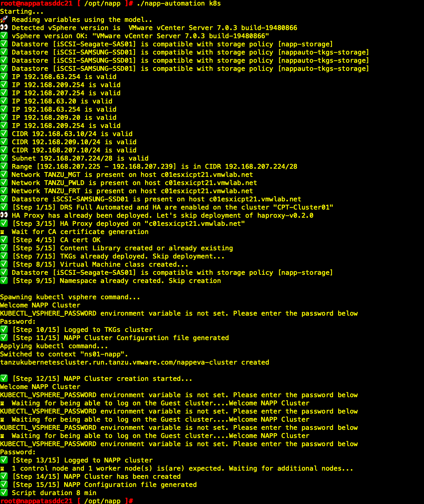Viewport: 424px width, 504px height.
Task: Click the check mark beside CIDR 192.168.207.10/24
Action: (4, 150)
